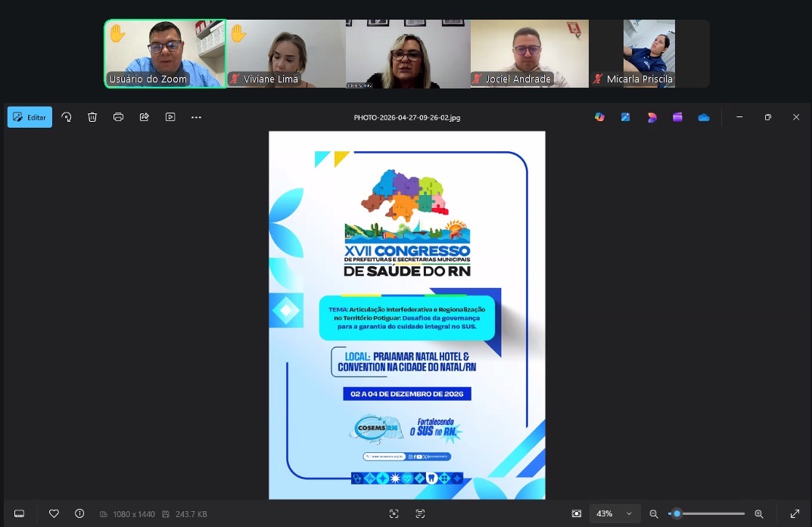Click raised hand on Usuário do Zoom
Image resolution: width=812 pixels, height=527 pixels.
tap(117, 33)
